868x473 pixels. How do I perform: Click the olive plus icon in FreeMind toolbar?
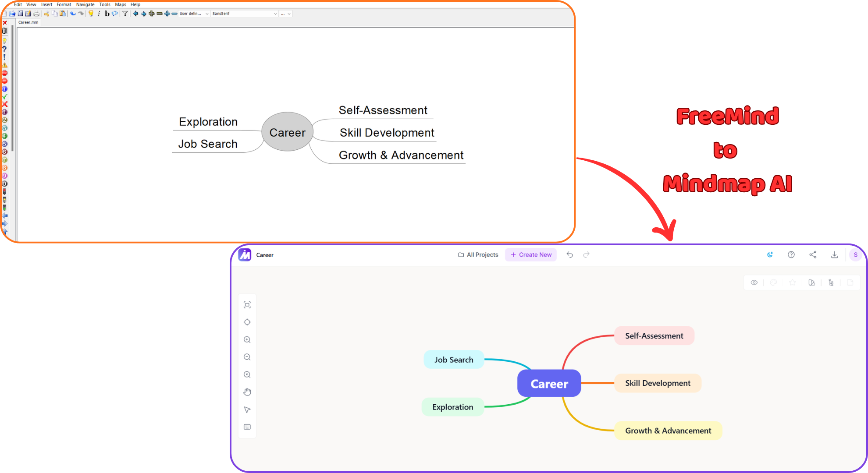152,14
